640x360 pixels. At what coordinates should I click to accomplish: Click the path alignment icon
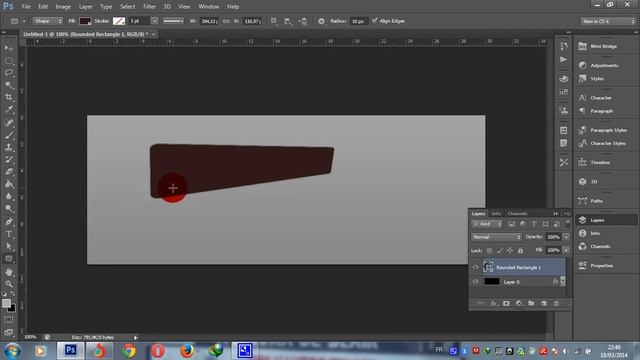pos(288,21)
